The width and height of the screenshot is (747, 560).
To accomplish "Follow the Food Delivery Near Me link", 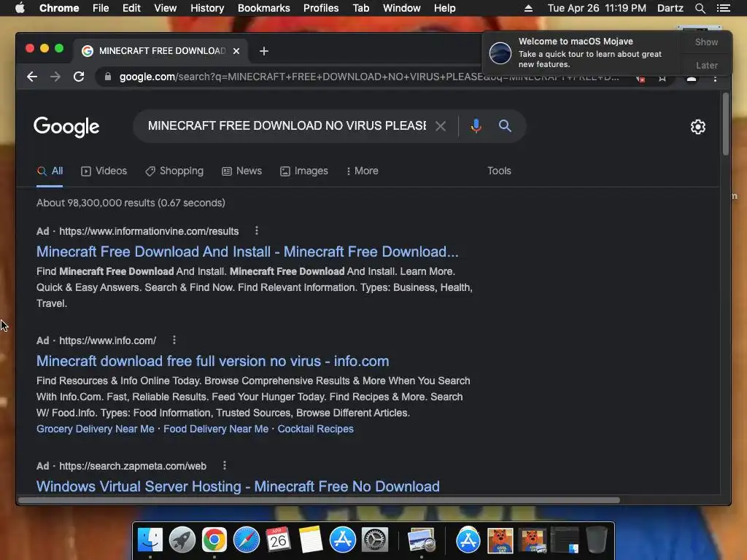I will pos(216,429).
